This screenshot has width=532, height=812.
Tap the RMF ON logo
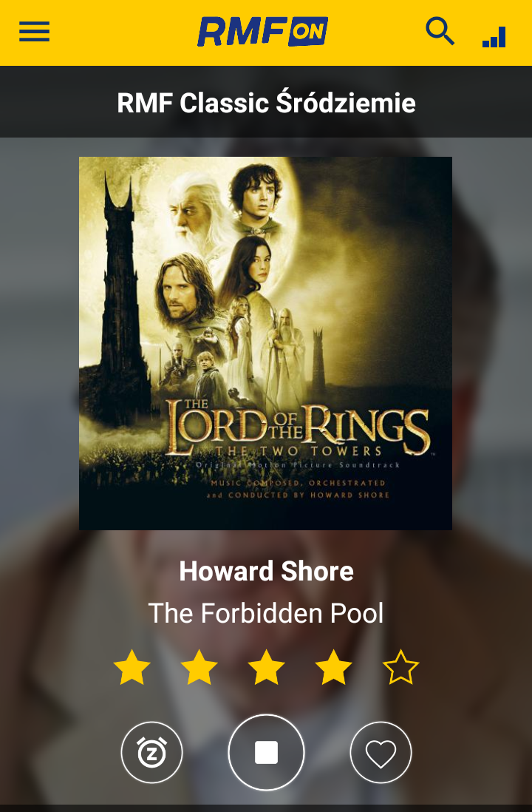[262, 32]
